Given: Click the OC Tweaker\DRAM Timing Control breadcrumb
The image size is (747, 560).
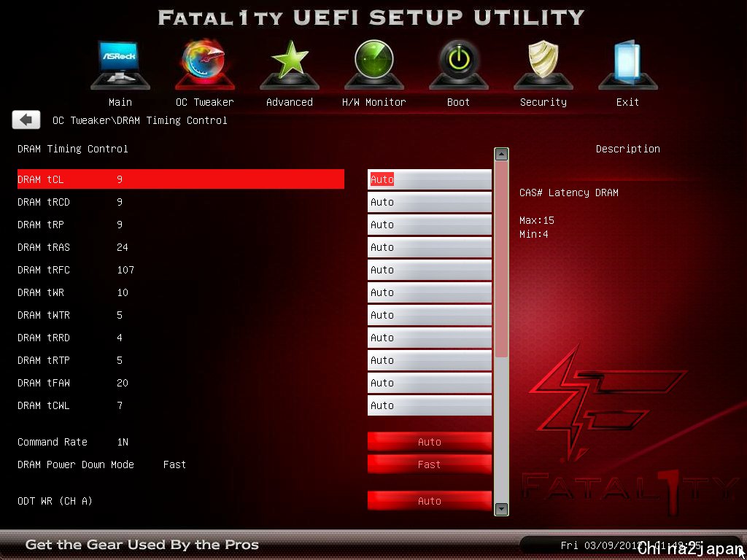Looking at the screenshot, I should (x=139, y=120).
